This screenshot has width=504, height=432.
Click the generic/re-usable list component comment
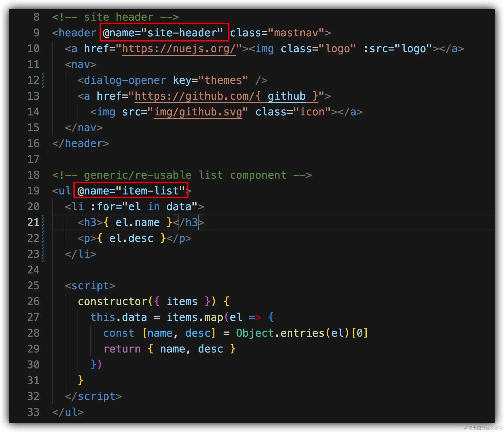coord(182,175)
